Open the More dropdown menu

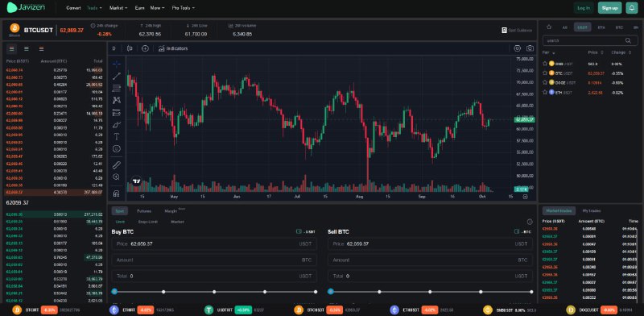(x=157, y=8)
